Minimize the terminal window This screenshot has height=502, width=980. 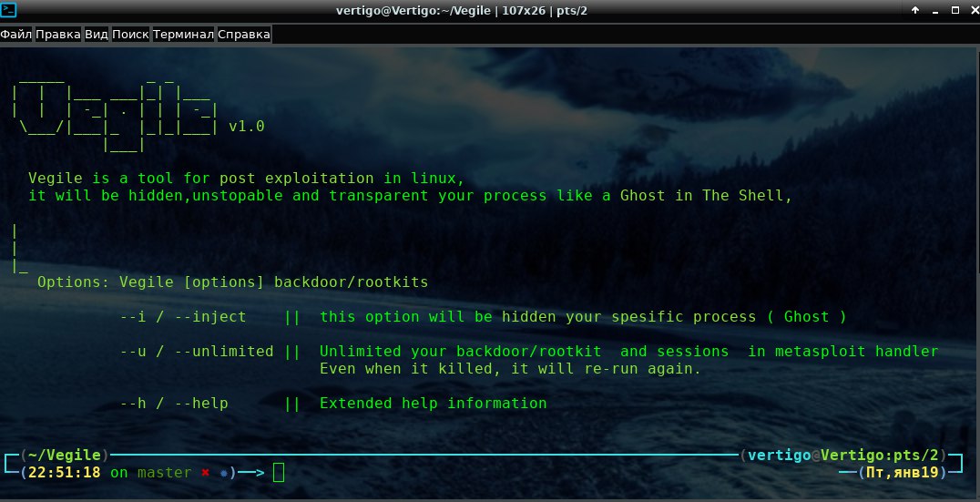[935, 11]
